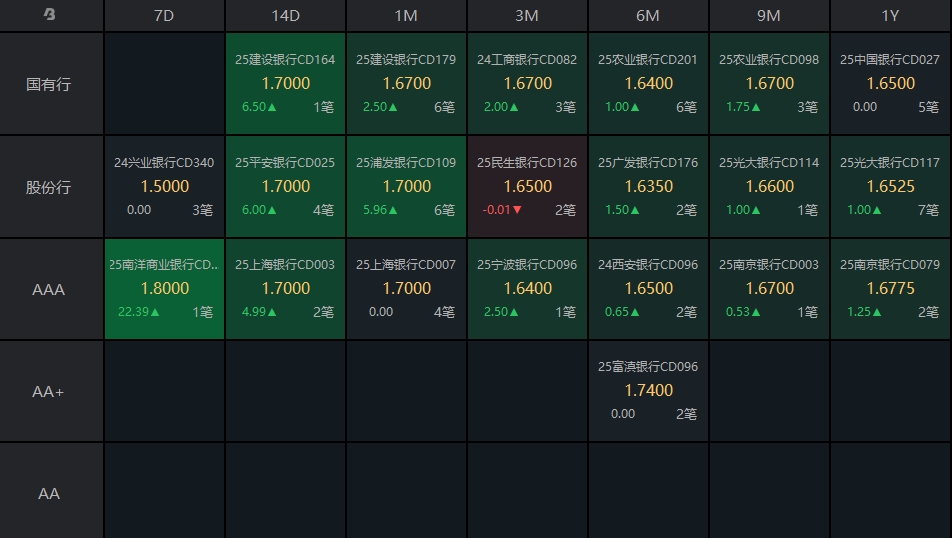Open the 25南京银行CD003 cell
Viewport: 952px width, 538px height.
pos(769,288)
